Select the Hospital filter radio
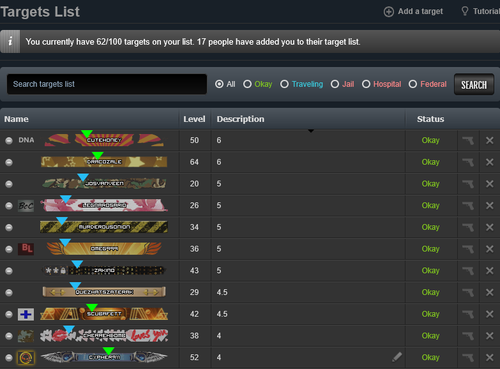Viewport: 500px width, 369px height. click(x=366, y=84)
